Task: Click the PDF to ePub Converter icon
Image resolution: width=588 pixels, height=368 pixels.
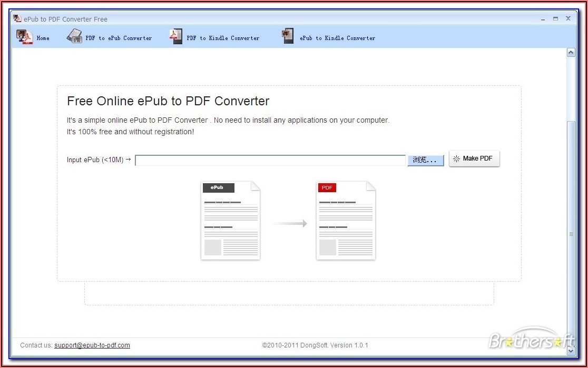Action: click(74, 36)
